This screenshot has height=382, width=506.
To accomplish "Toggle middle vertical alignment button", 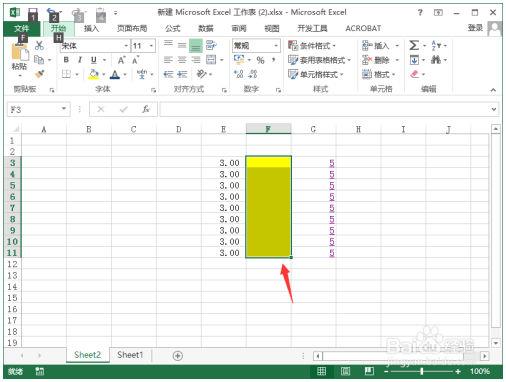I will pos(182,45).
